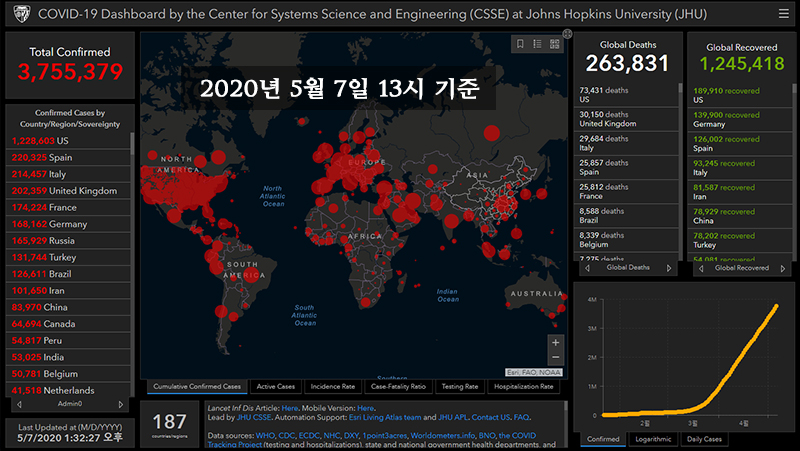Select Brazil in confirmed cases list
The image size is (800, 451).
pyautogui.click(x=68, y=274)
